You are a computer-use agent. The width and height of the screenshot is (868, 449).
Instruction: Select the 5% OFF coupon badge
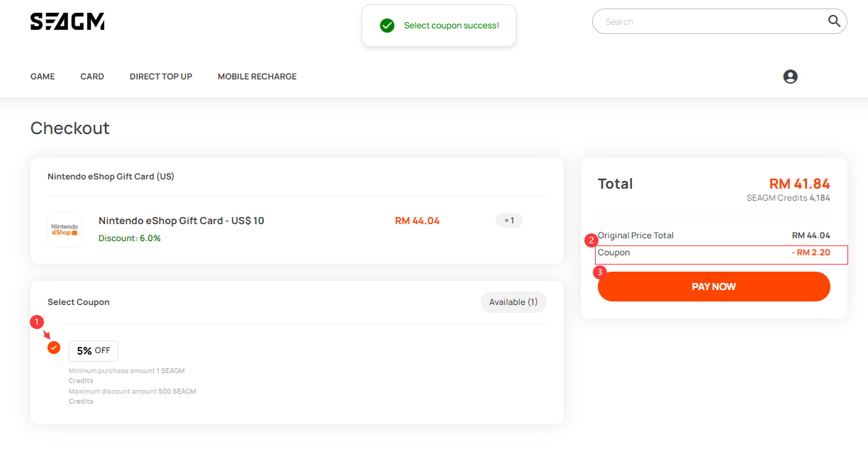94,350
